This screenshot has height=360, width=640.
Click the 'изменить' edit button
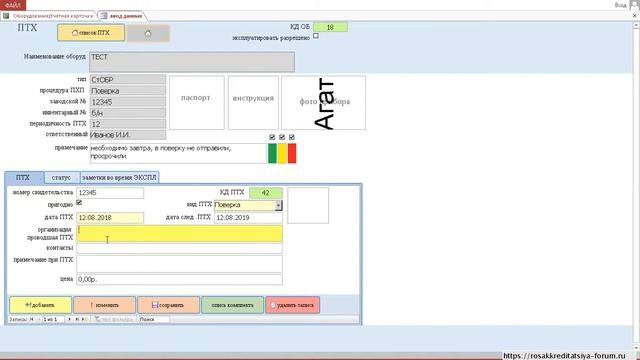click(x=104, y=305)
